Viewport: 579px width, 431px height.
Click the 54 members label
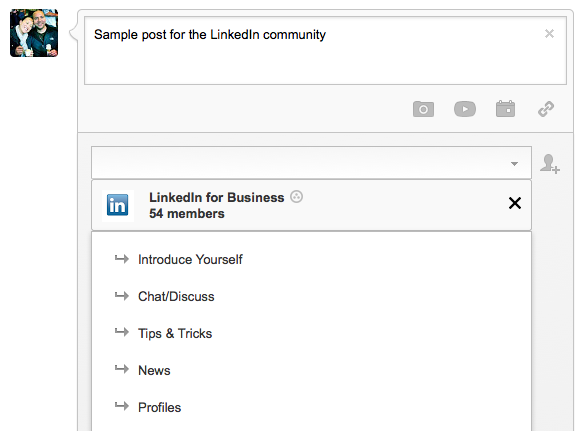pyautogui.click(x=187, y=213)
